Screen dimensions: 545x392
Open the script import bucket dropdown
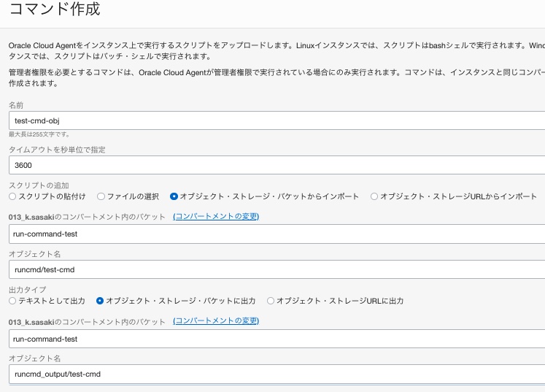point(277,234)
